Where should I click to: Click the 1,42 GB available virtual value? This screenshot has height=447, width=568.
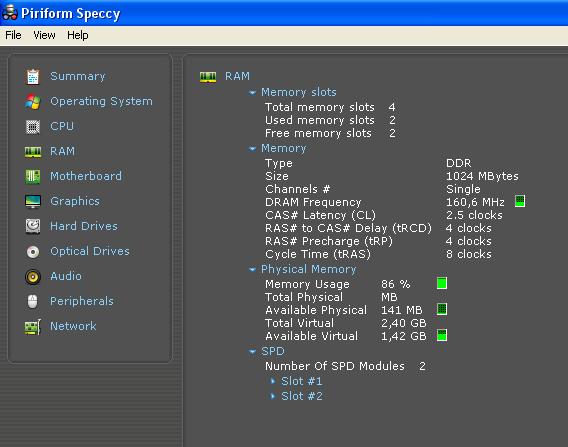(404, 336)
